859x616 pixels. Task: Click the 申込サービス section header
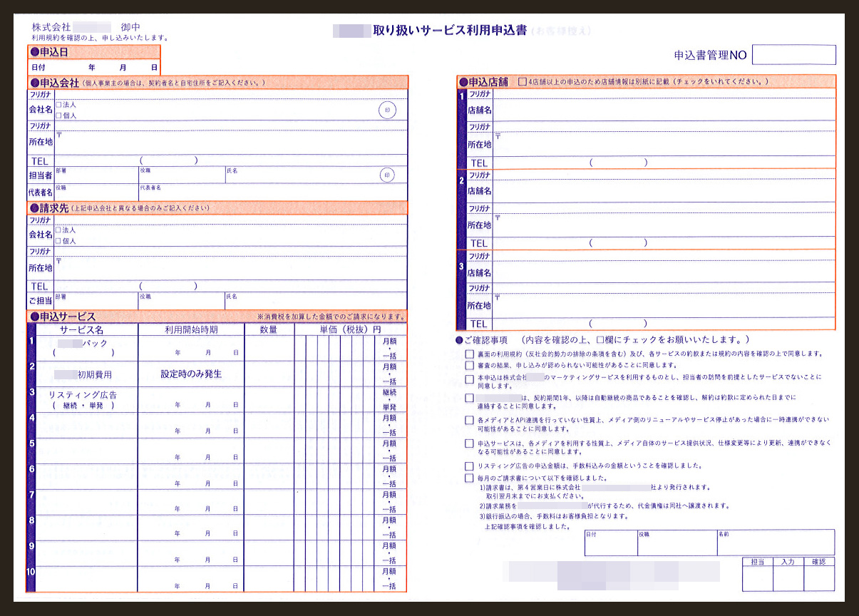click(x=217, y=316)
